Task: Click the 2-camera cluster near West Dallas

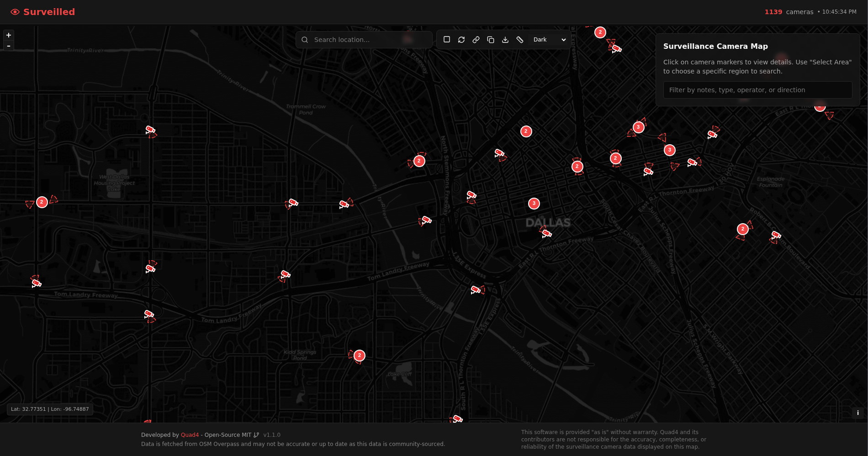Action: (42, 202)
